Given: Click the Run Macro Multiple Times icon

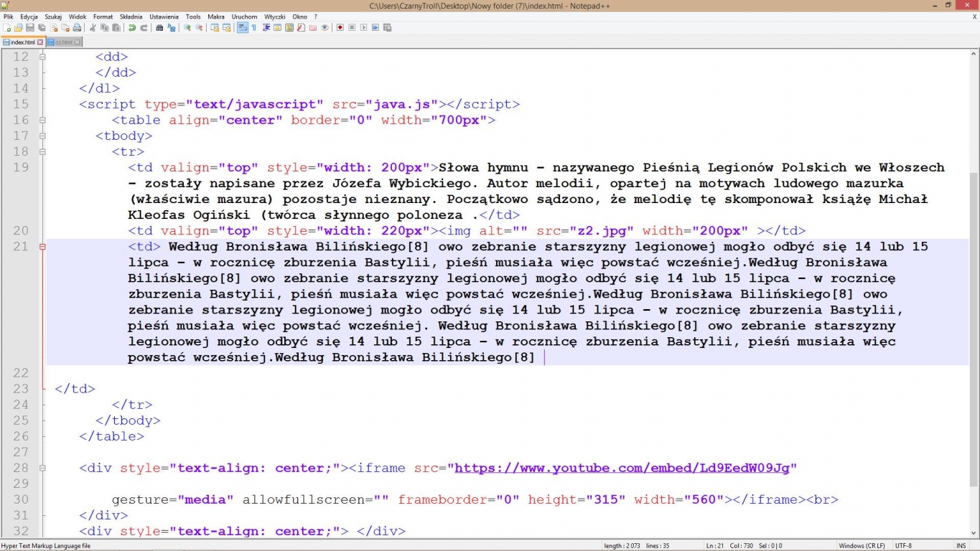Looking at the screenshot, I should click(x=375, y=28).
